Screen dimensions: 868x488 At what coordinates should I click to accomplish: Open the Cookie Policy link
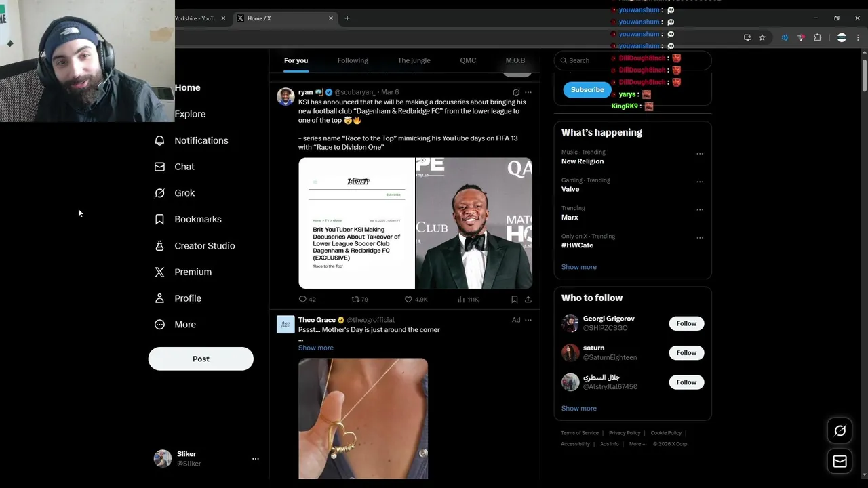(666, 433)
